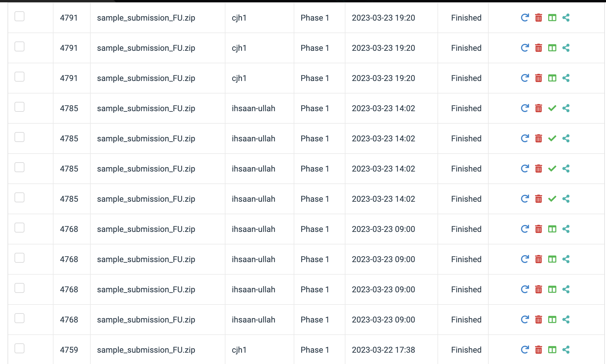The height and width of the screenshot is (364, 606).
Task: Rerun submission 4791 using the refresh icon
Action: (525, 18)
